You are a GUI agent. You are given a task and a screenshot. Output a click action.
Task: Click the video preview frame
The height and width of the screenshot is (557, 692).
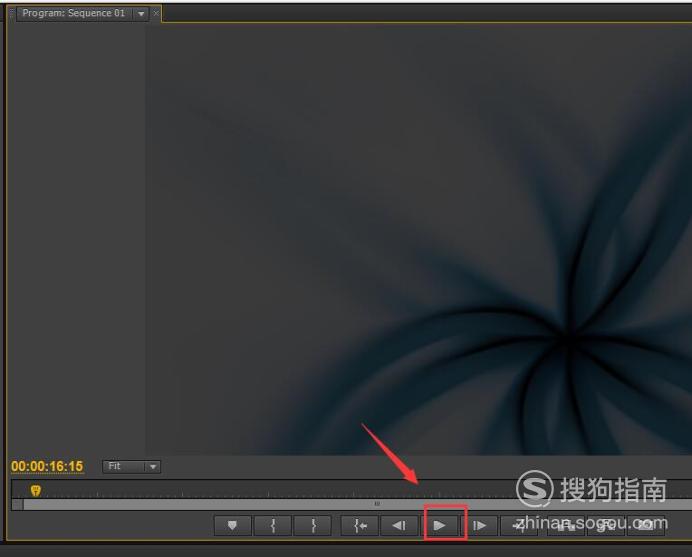(419, 238)
